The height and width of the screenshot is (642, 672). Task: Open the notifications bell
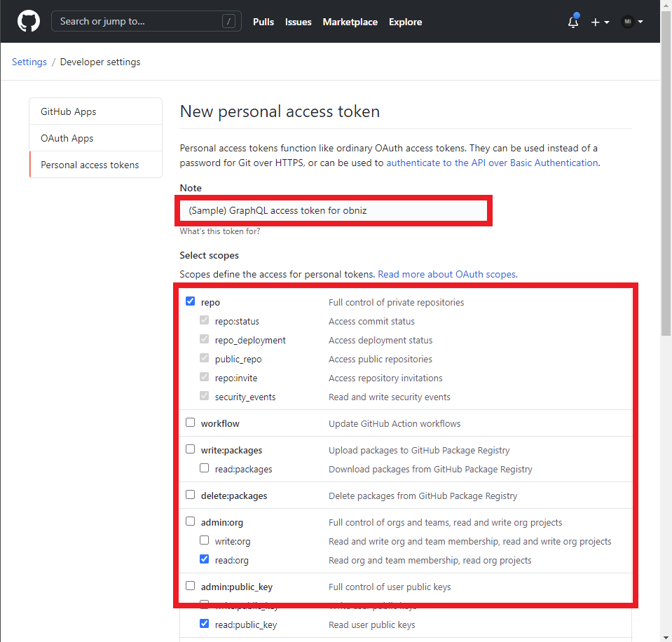[573, 22]
